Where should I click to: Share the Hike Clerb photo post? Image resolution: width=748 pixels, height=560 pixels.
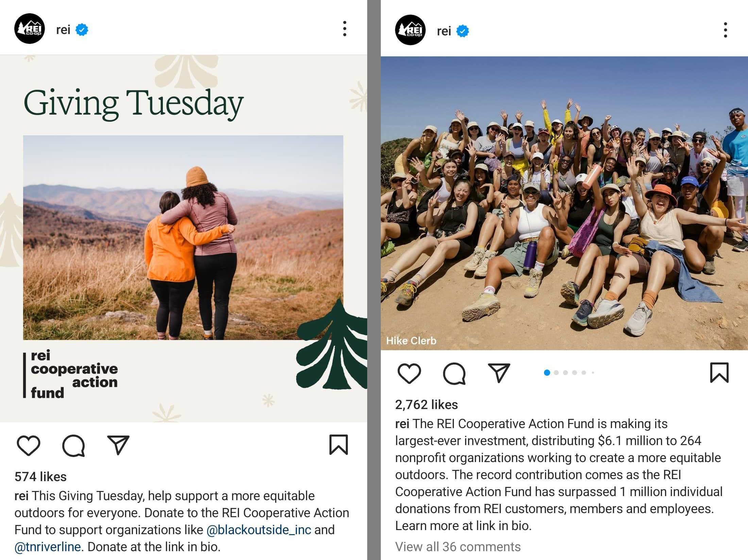coord(499,373)
